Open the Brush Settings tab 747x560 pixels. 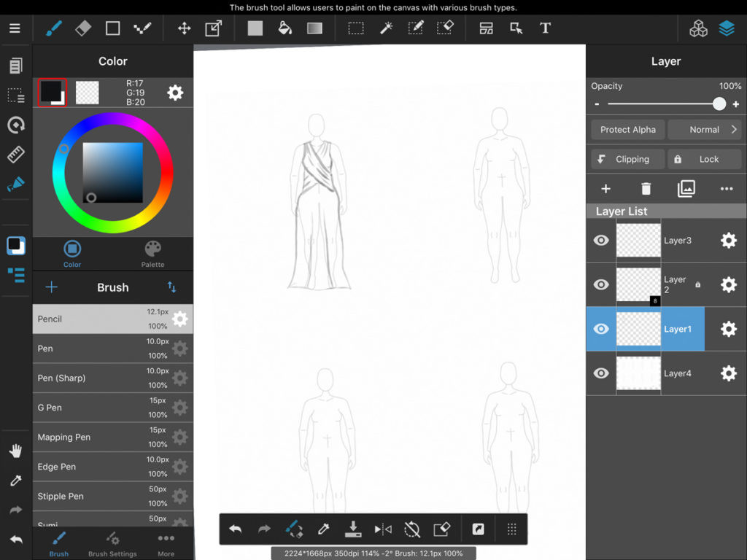(x=112, y=544)
